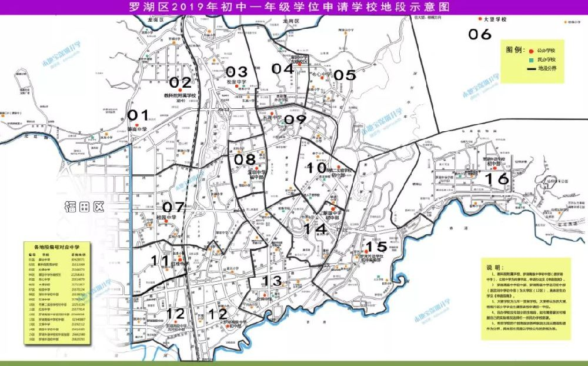Click the red dot beside 大望学校
The image size is (588, 366).
tap(480, 19)
